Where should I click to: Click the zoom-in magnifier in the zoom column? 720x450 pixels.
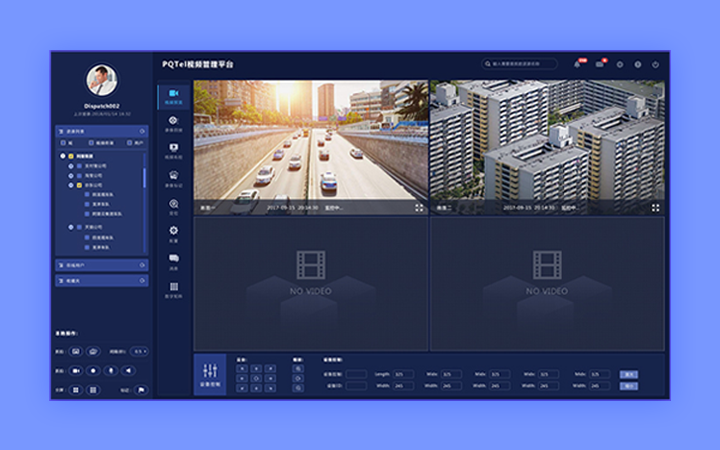[298, 369]
